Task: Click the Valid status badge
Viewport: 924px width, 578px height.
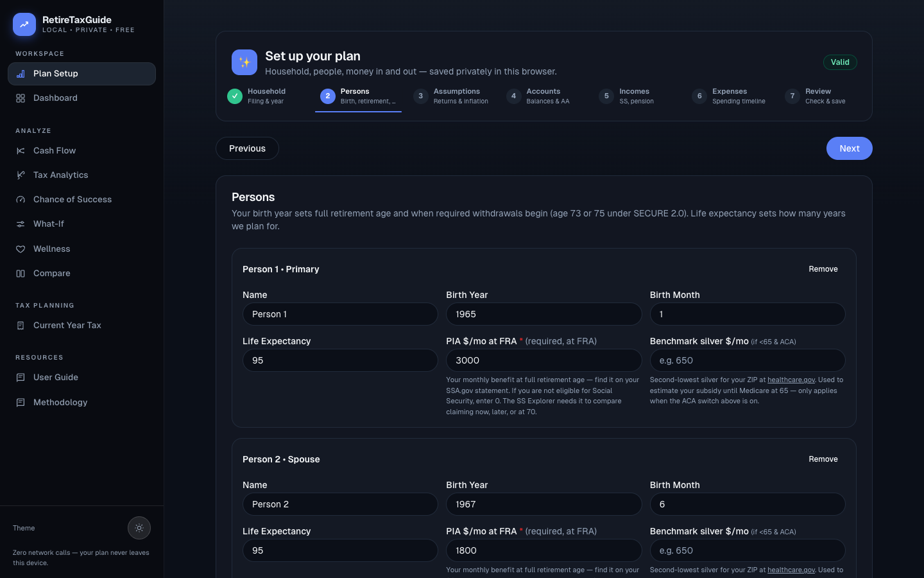Action: click(x=840, y=62)
